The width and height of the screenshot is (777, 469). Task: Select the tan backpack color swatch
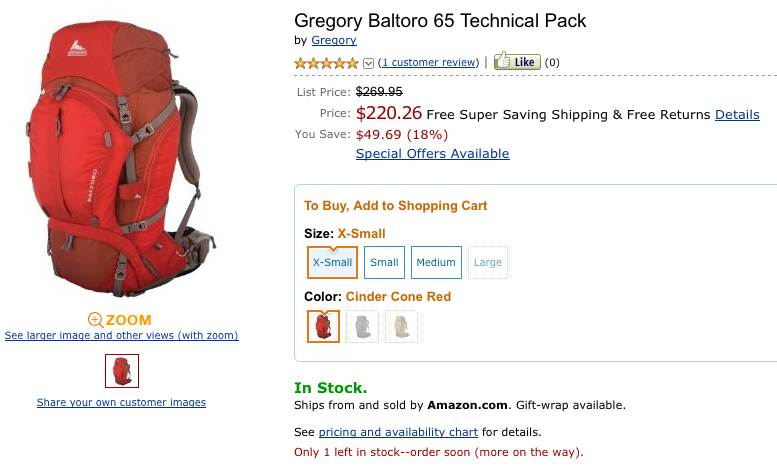coord(401,327)
